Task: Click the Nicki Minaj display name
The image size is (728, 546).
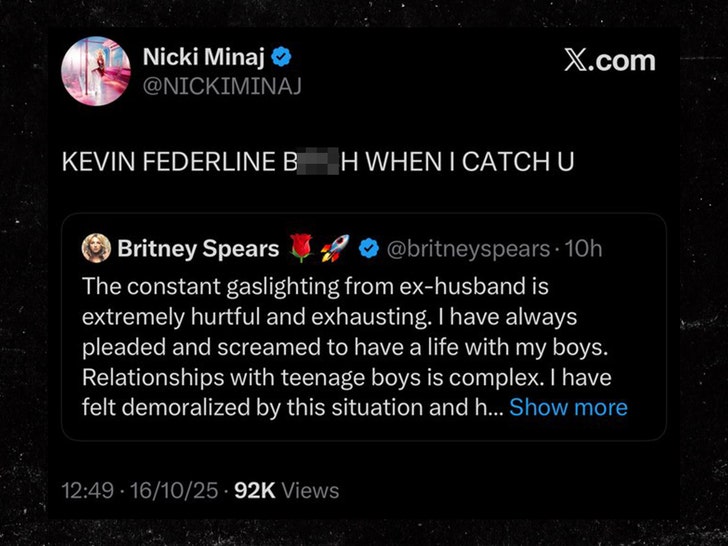Action: point(204,56)
